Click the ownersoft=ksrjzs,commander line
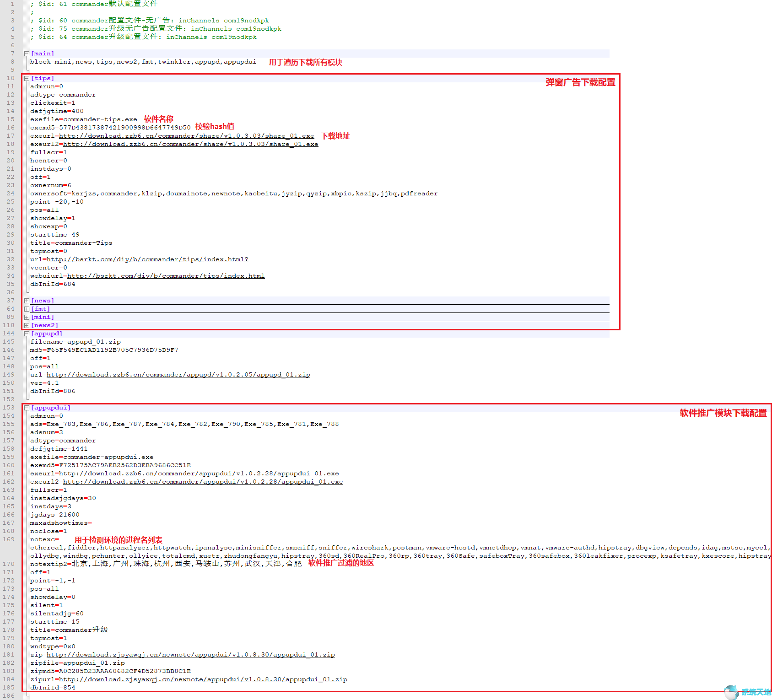The image size is (772, 700). (x=234, y=194)
